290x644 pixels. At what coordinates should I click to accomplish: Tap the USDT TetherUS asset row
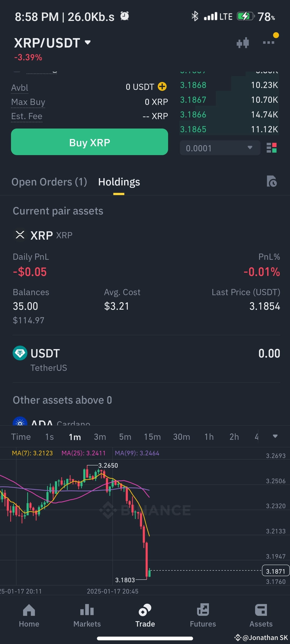pyautogui.click(x=146, y=359)
